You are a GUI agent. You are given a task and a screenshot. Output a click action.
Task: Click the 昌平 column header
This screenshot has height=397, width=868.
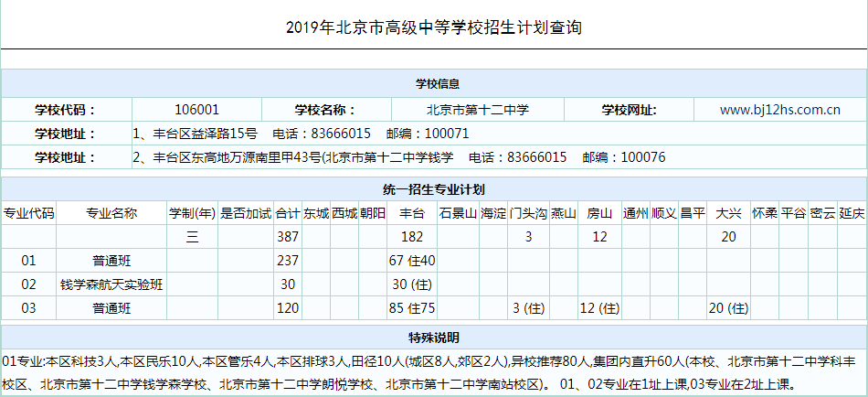693,213
